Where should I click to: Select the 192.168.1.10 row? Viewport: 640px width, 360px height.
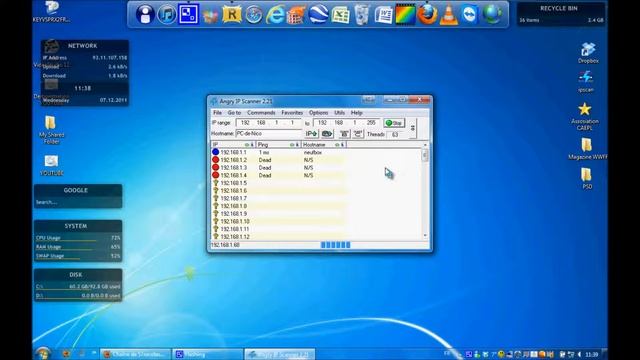coord(279,221)
